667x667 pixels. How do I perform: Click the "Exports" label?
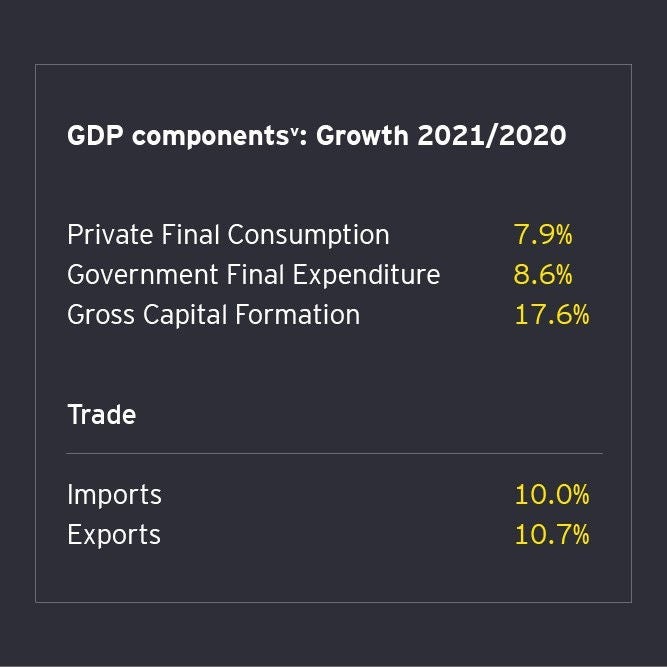pos(114,535)
